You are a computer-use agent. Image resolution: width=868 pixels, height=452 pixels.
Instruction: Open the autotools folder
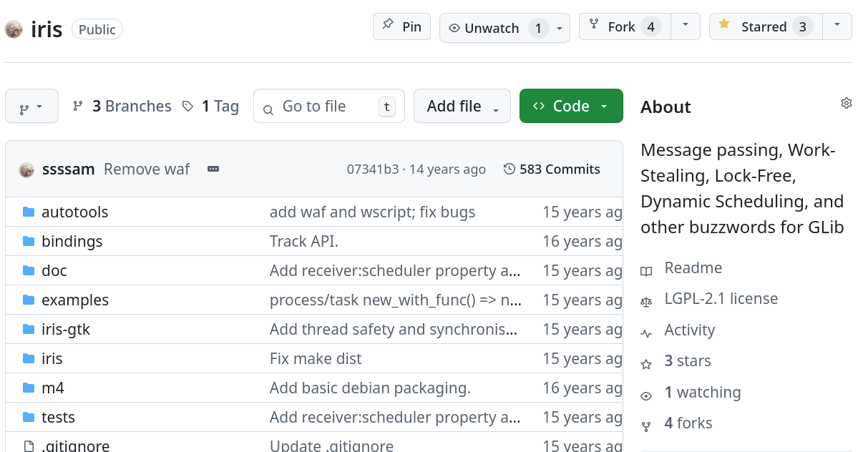74,212
